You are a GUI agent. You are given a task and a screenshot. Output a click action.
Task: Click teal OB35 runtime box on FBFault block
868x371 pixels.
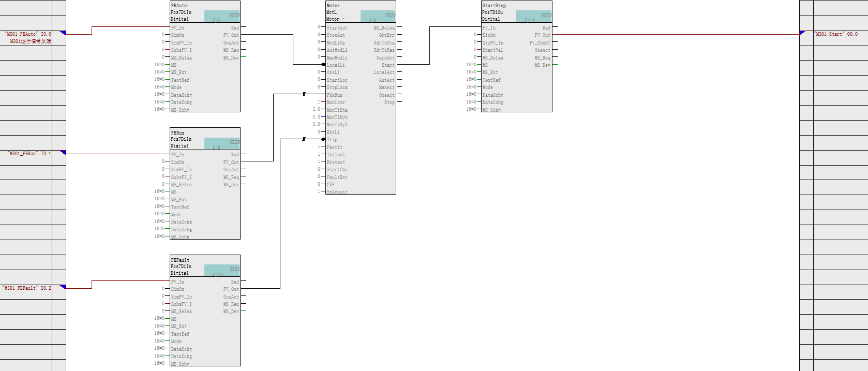[x=222, y=270]
